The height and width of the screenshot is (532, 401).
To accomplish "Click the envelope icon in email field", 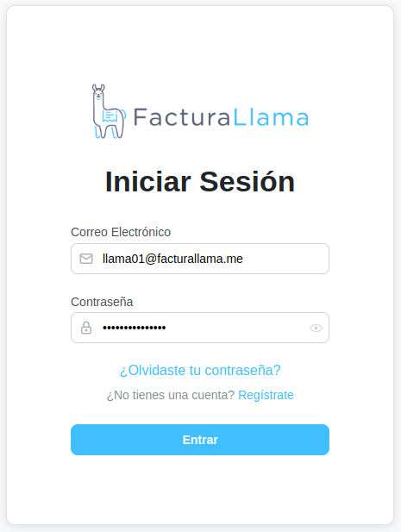I will pos(86,259).
